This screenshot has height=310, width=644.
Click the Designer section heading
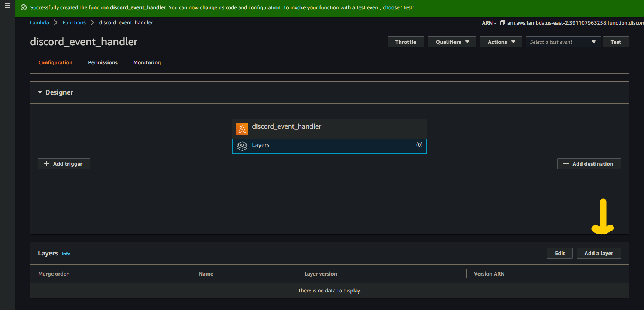(59, 92)
